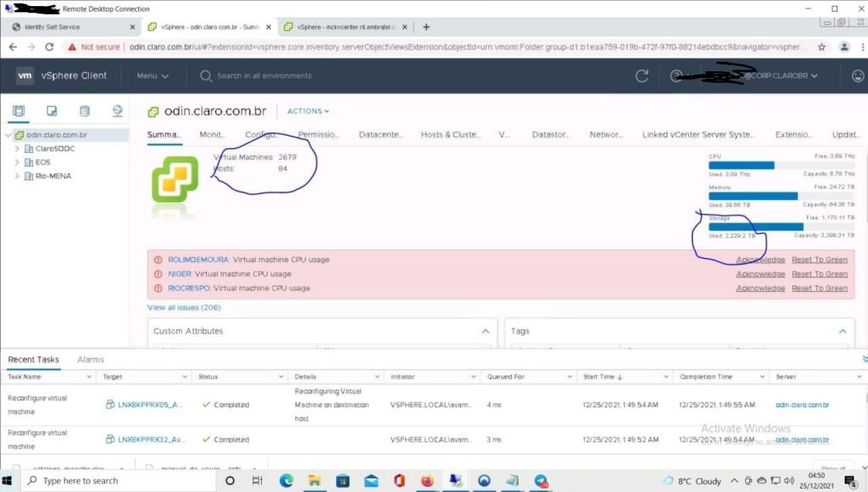
Task: Collapse the Recent Tasks panel with double chevron
Action: tap(865, 360)
